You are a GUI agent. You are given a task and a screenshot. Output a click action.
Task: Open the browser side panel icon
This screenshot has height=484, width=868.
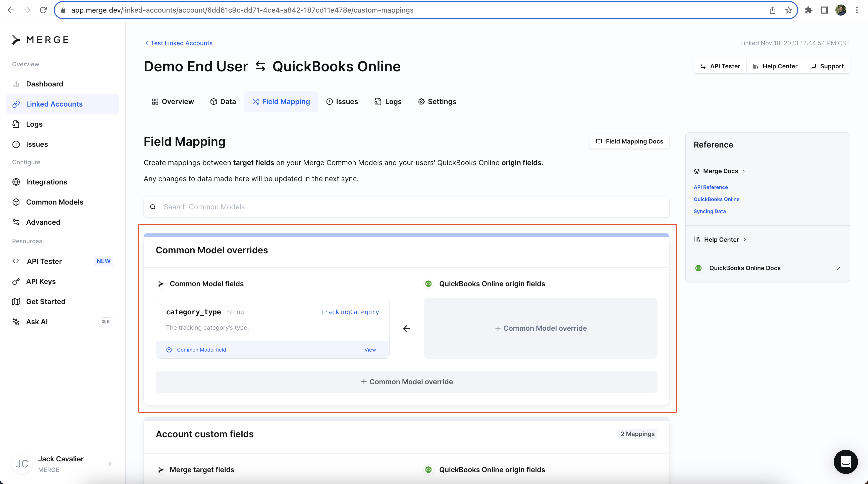[825, 10]
